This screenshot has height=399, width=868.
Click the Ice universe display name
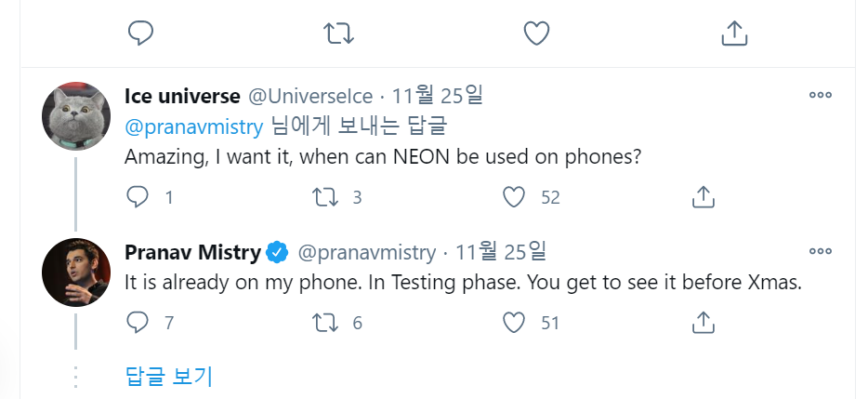(x=182, y=96)
